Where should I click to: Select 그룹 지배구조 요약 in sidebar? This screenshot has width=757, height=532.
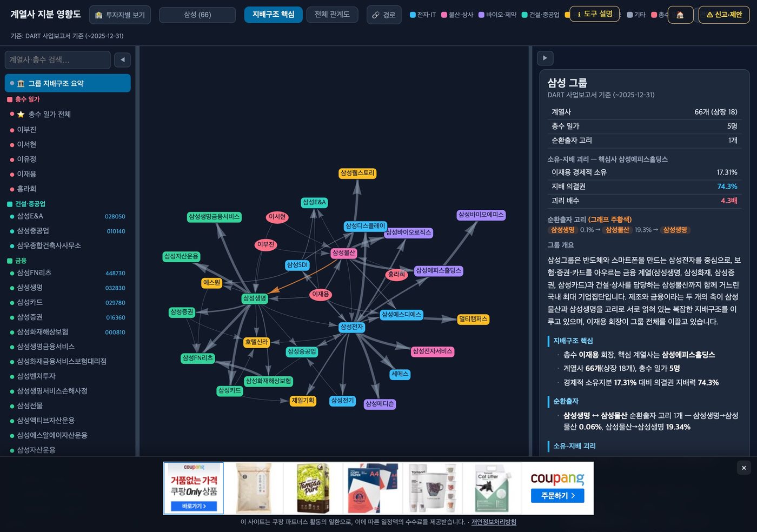click(x=68, y=83)
